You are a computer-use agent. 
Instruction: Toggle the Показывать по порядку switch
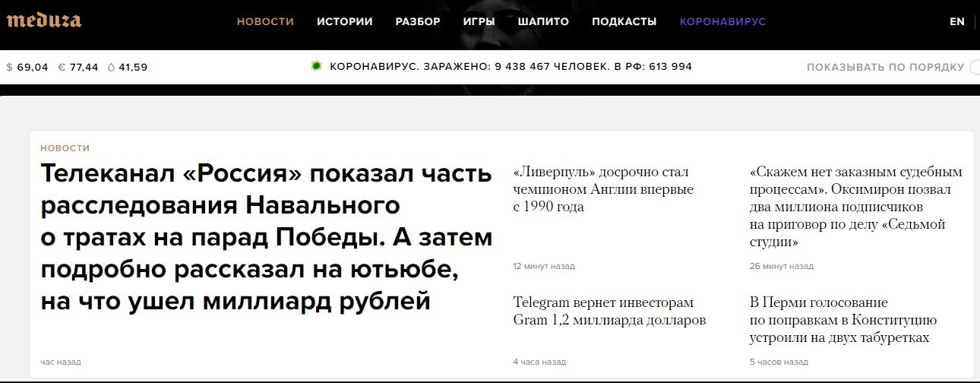pos(974,67)
